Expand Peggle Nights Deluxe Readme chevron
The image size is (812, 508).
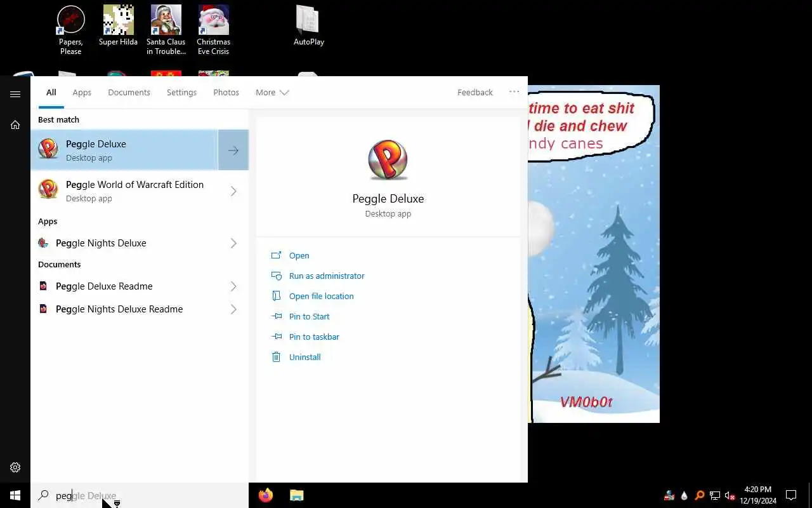pyautogui.click(x=233, y=309)
